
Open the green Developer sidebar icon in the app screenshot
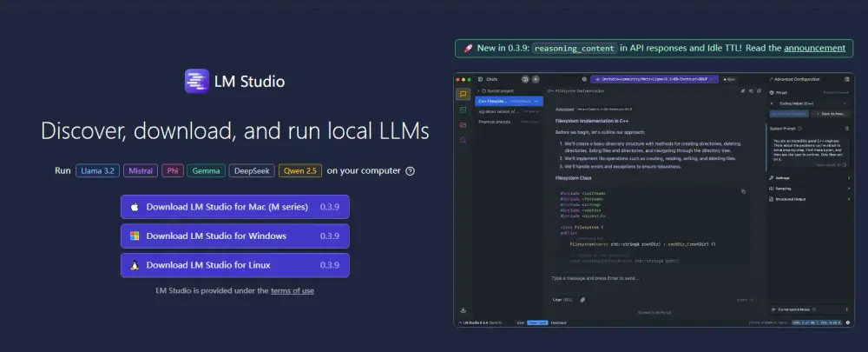click(x=463, y=110)
